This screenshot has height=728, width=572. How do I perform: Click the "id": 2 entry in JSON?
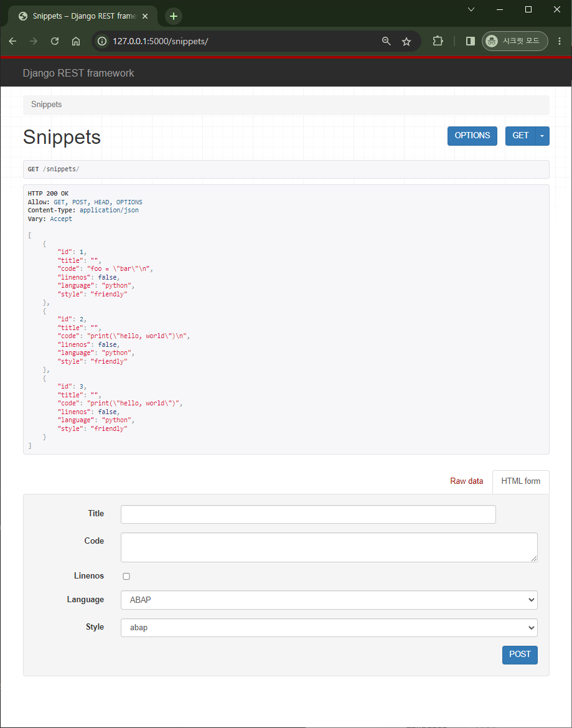pos(72,319)
